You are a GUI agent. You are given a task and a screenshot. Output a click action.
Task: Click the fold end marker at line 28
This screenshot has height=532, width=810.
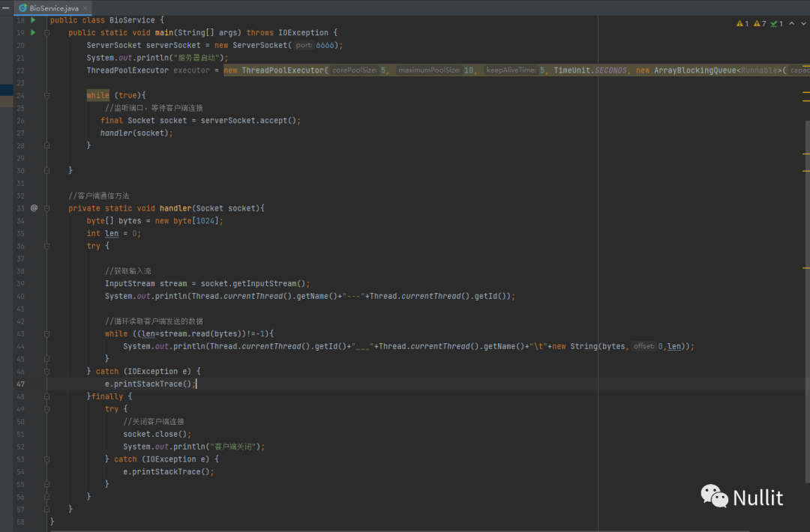pyautogui.click(x=47, y=145)
